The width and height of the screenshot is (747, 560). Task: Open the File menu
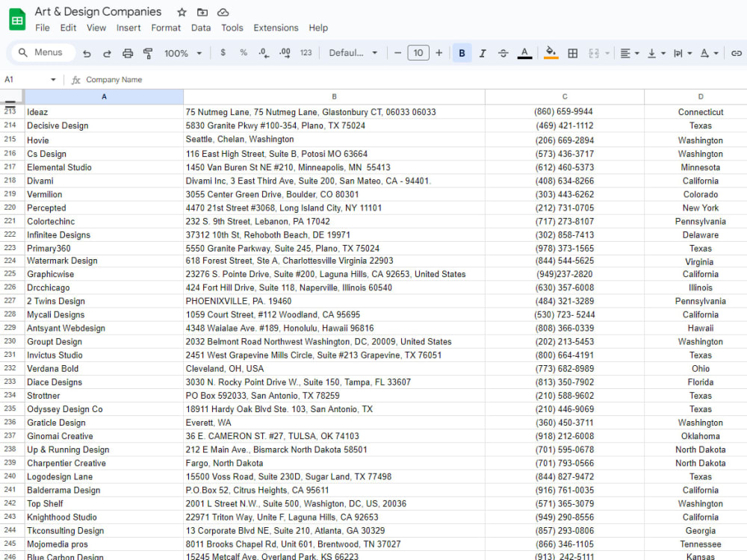43,28
